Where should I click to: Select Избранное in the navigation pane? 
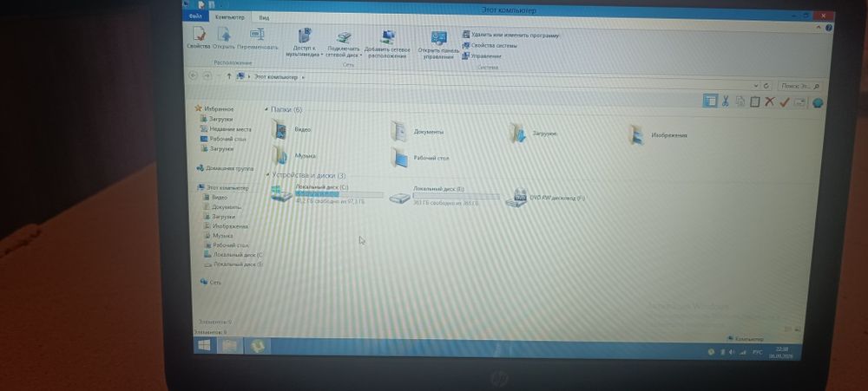(x=214, y=109)
